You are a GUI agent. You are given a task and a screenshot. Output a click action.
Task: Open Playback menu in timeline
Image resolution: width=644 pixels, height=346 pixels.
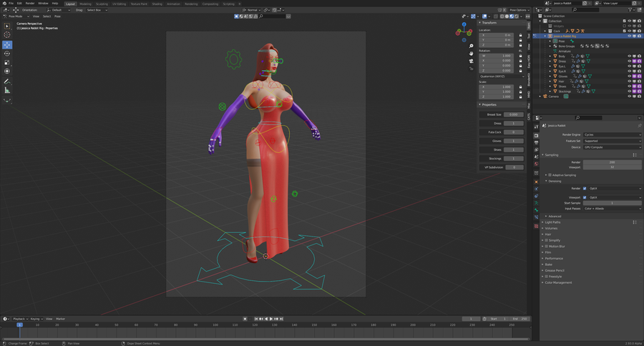(19, 319)
